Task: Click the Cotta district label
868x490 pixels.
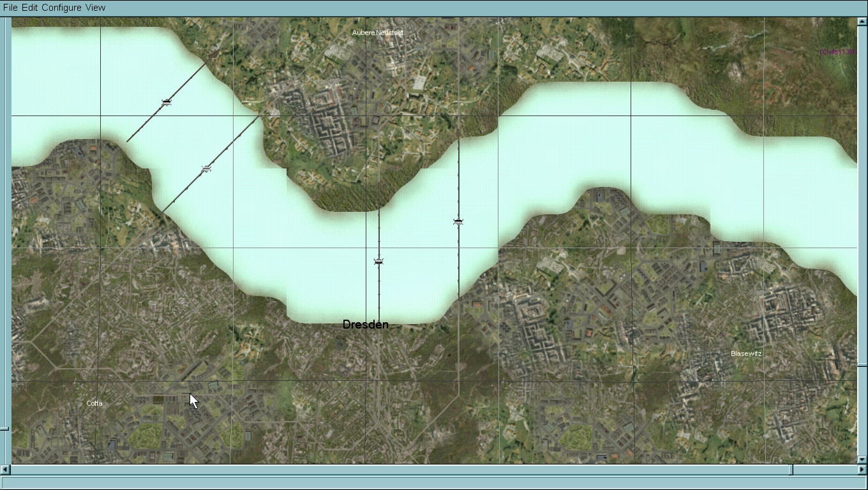Action: 94,403
